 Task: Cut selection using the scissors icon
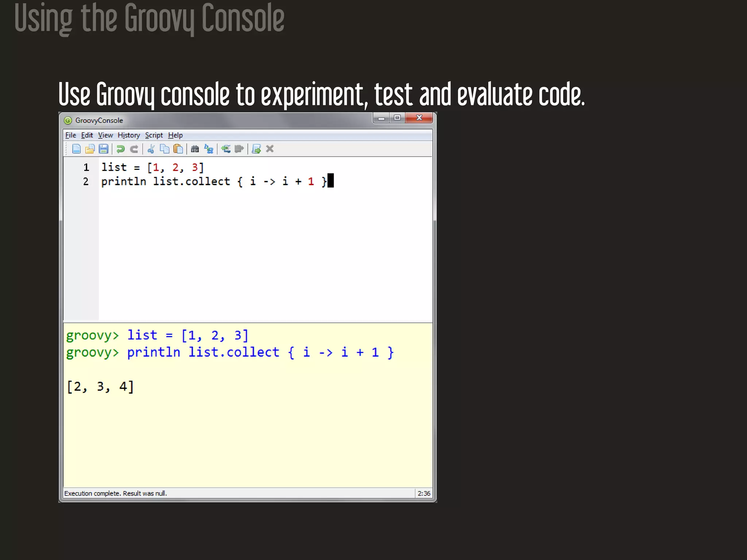pyautogui.click(x=151, y=149)
